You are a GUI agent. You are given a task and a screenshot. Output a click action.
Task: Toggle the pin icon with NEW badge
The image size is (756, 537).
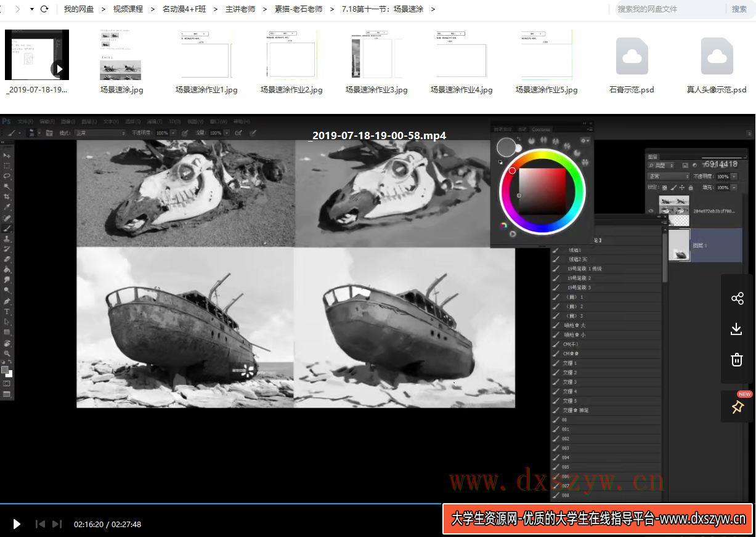[x=737, y=406]
